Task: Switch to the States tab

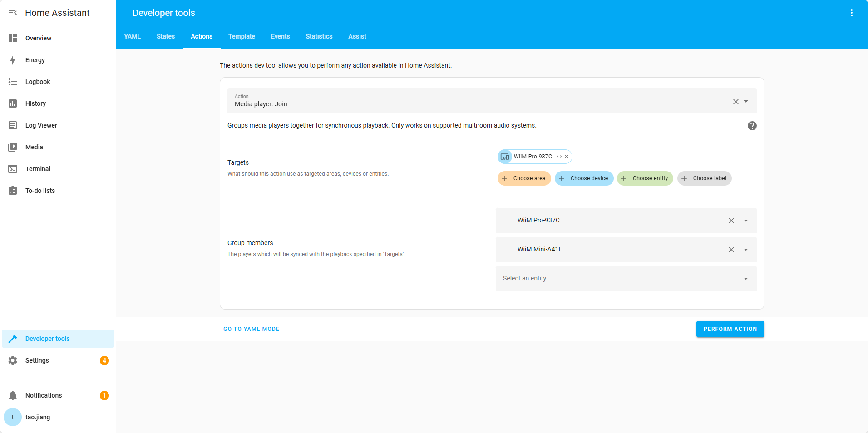Action: pos(166,36)
